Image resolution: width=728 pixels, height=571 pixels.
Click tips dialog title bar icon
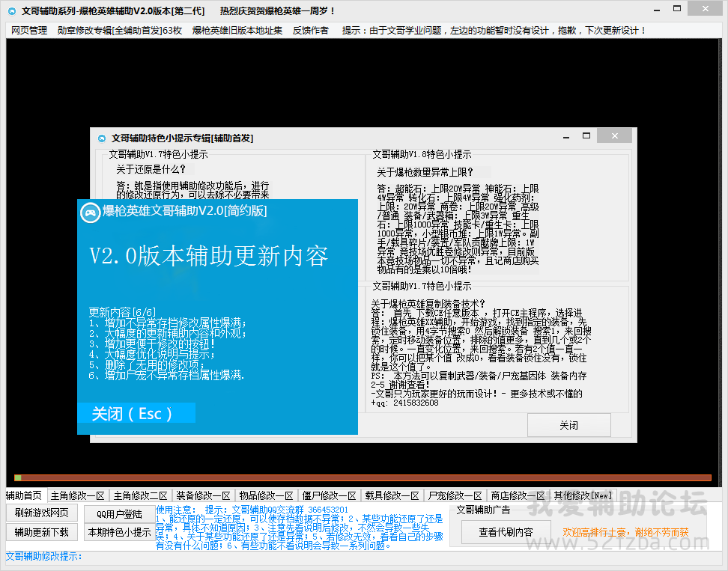(102, 138)
